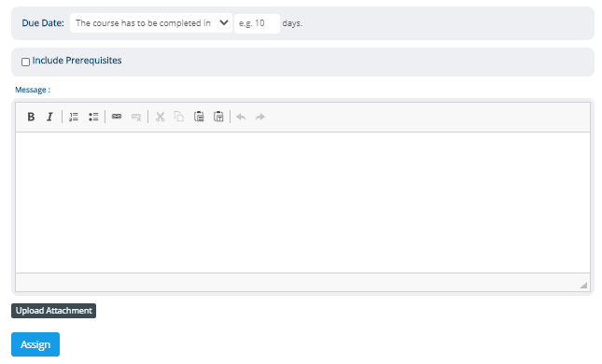Click the Include Prerequisites label
The height and width of the screenshot is (364, 602).
(77, 61)
